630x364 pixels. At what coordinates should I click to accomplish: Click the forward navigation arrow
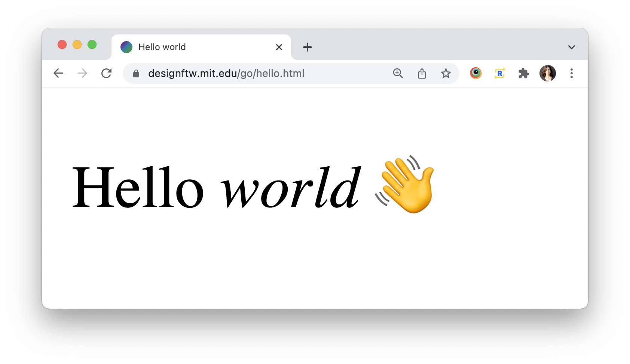click(82, 73)
